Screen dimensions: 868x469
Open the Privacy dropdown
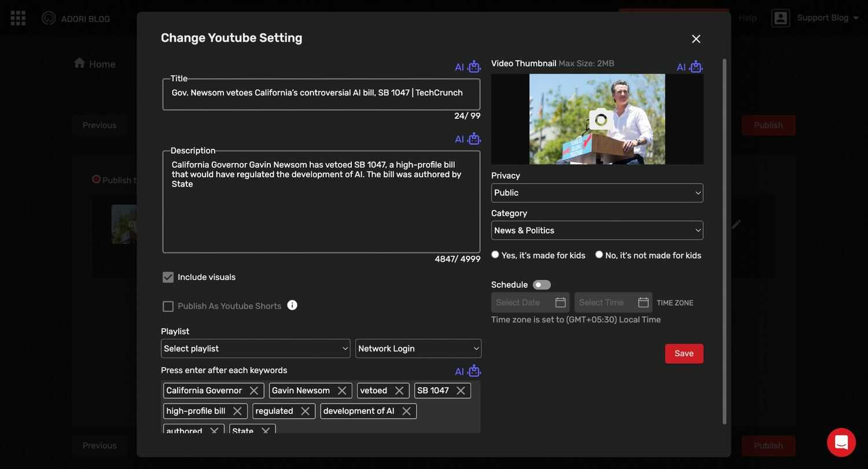[x=597, y=193]
